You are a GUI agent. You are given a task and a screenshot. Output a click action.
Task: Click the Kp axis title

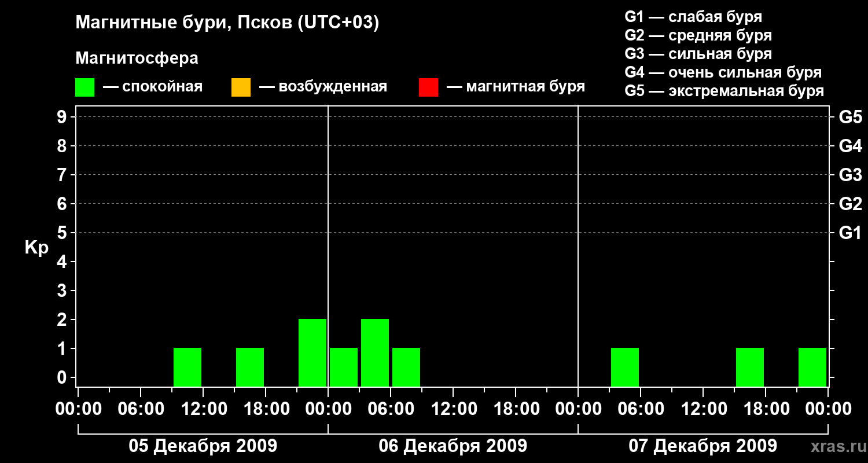click(36, 248)
